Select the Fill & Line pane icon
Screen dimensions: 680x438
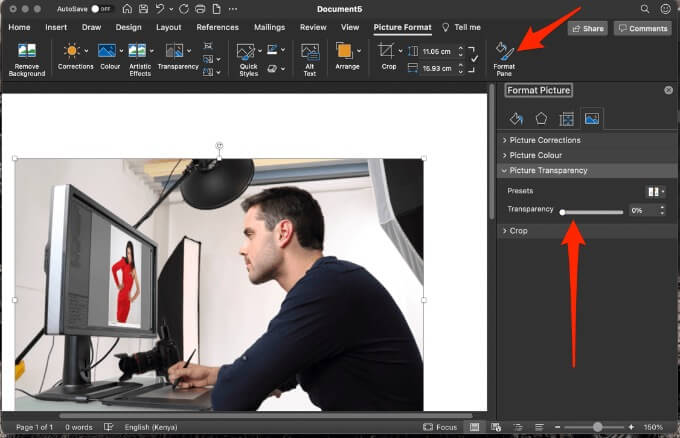pos(516,119)
